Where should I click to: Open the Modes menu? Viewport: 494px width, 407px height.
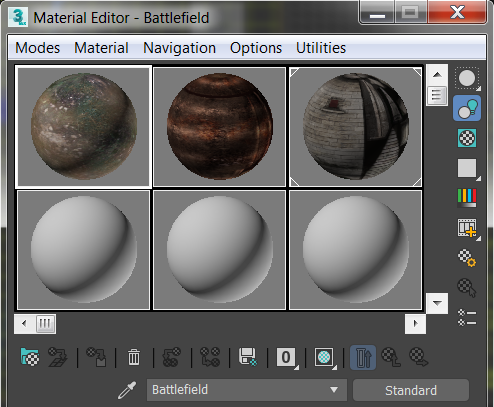(38, 48)
